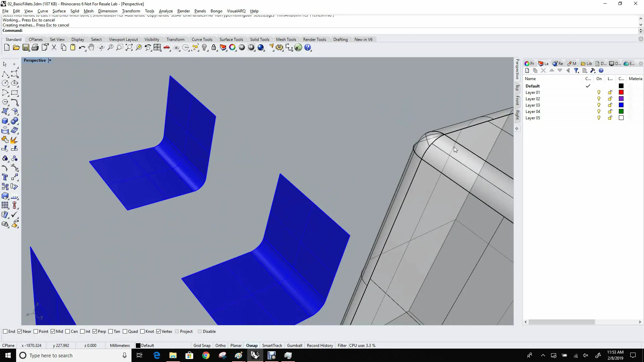Delete a layer with the X icon
The image size is (644, 362).
tap(543, 70)
